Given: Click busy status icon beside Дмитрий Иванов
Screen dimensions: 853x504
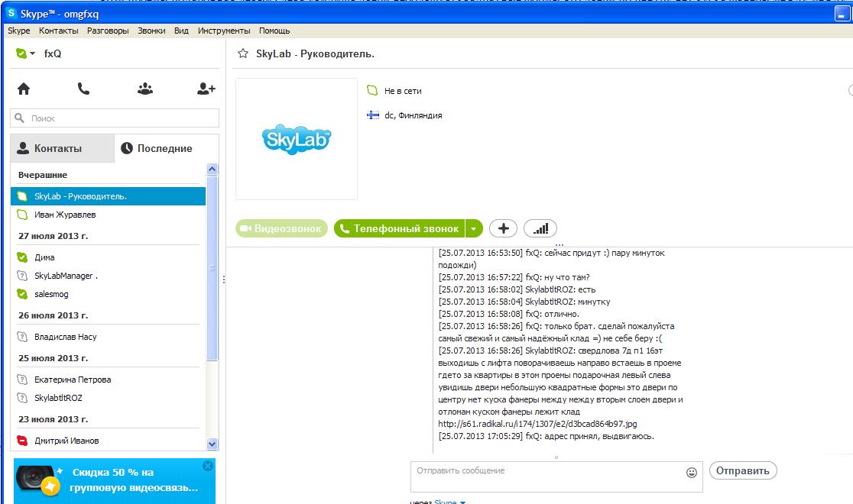Looking at the screenshot, I should click(21, 441).
